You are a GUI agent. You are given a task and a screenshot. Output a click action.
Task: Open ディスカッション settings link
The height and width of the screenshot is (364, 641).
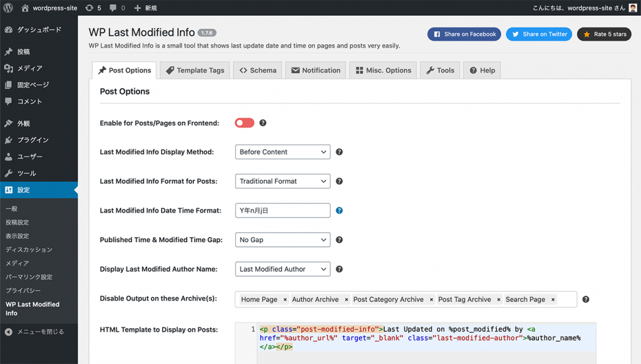pyautogui.click(x=29, y=250)
